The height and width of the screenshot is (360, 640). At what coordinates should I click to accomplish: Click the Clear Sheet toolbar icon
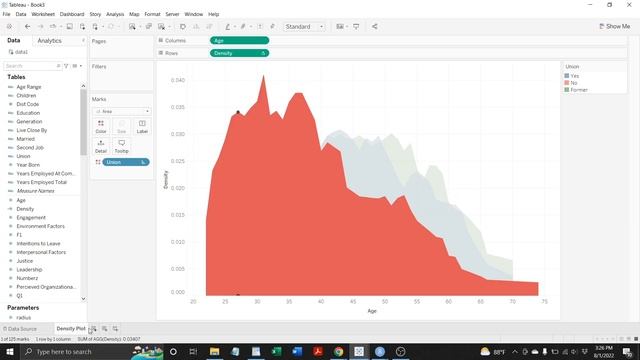[x=162, y=27]
